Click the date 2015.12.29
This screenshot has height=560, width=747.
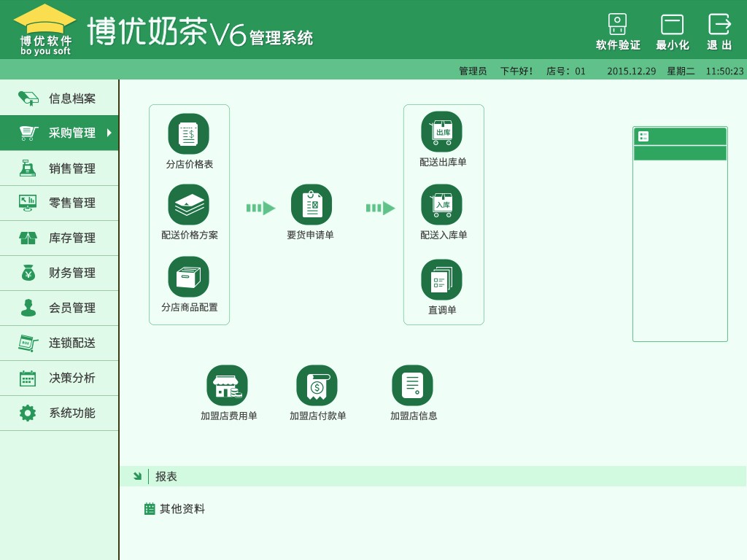[631, 71]
